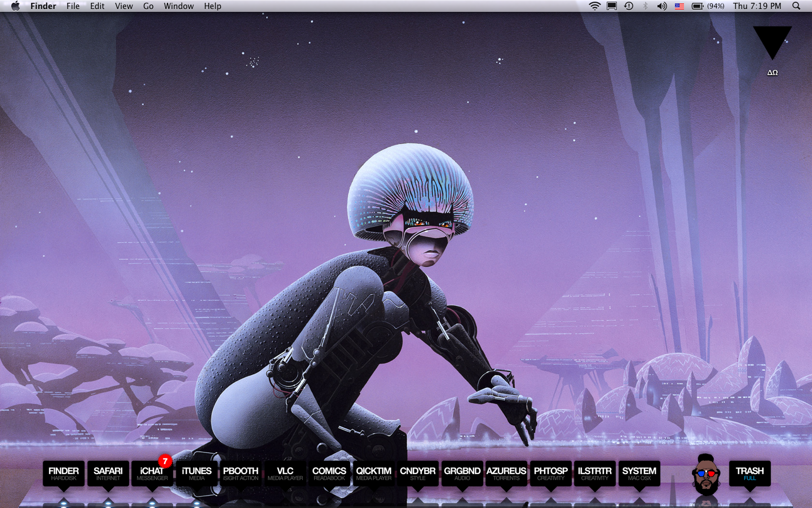Viewport: 812px width, 508px height.
Task: Launch QICKTIM media player dock icon
Action: (373, 474)
